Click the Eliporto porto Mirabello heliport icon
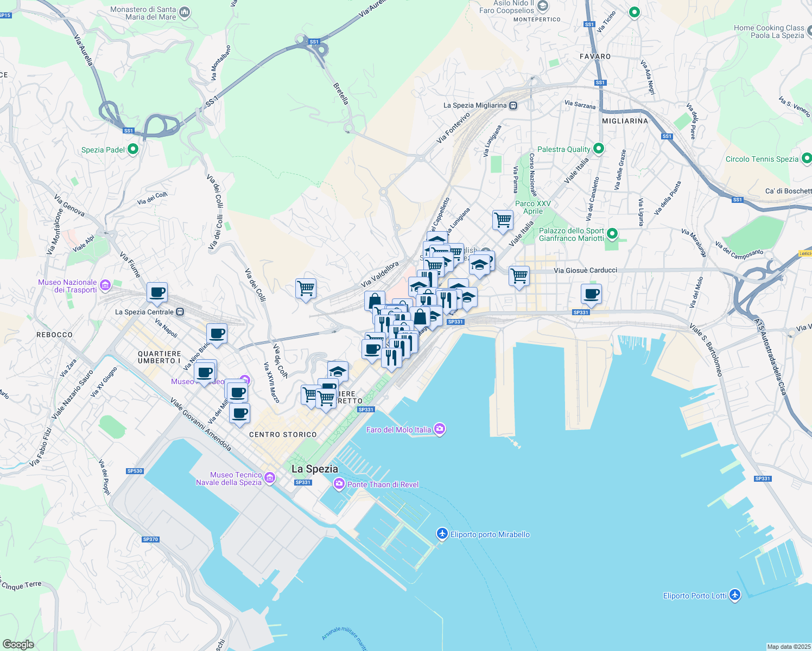This screenshot has width=812, height=651. point(443,533)
